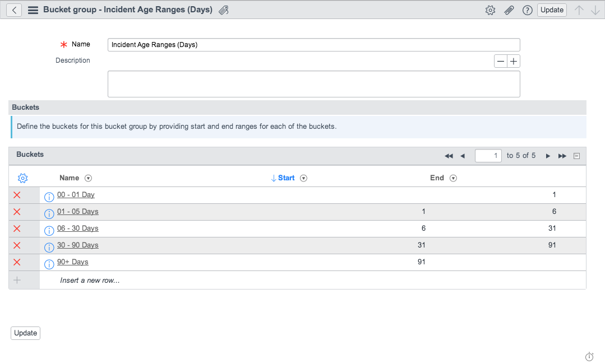The width and height of the screenshot is (605, 364).
Task: Delete the 90+ Days bucket row
Action: (17, 262)
